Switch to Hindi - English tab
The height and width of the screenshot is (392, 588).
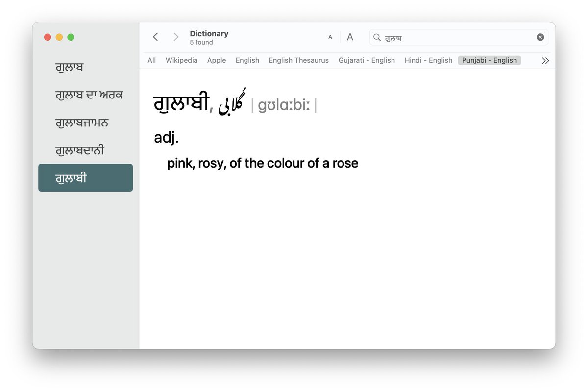click(x=428, y=60)
